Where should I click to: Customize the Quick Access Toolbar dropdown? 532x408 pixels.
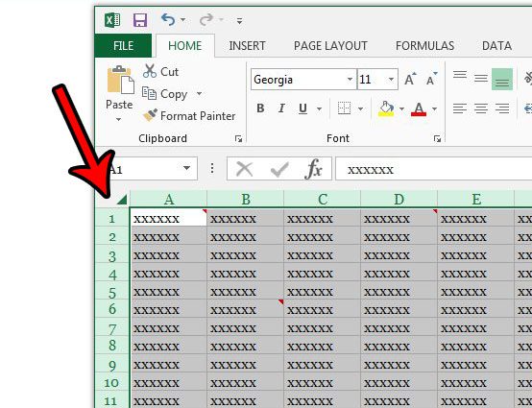click(x=239, y=21)
